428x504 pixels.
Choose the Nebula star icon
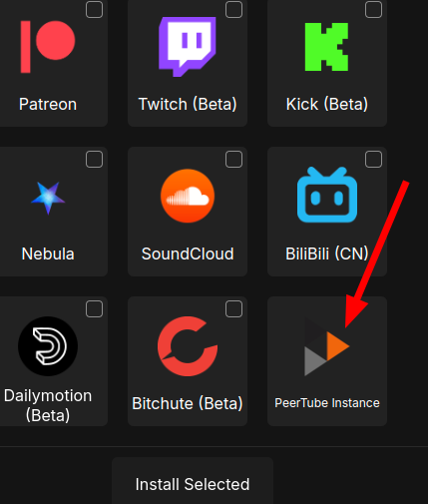[x=48, y=198]
